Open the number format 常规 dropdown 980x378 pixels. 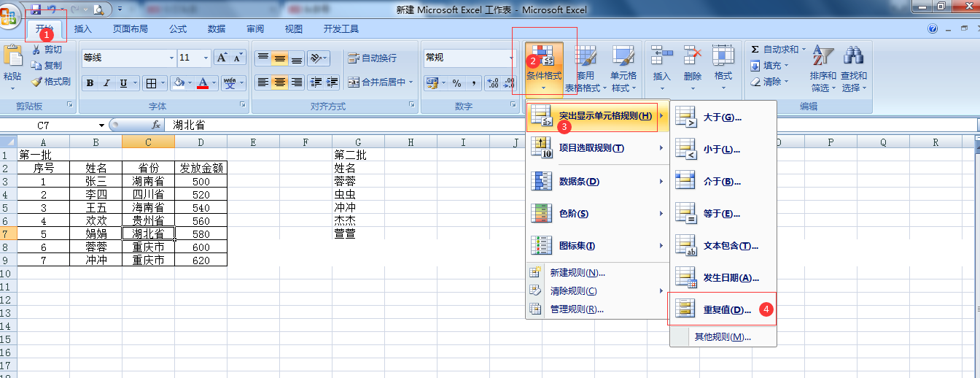point(512,58)
